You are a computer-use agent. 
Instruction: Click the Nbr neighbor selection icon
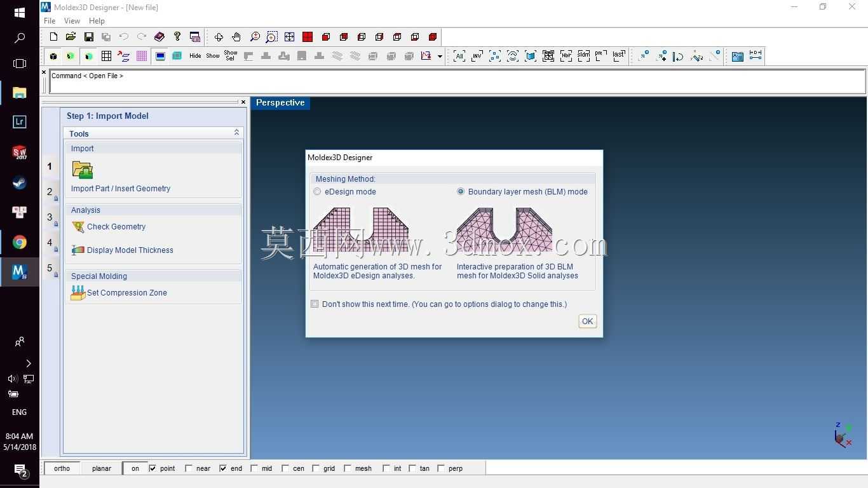(566, 56)
